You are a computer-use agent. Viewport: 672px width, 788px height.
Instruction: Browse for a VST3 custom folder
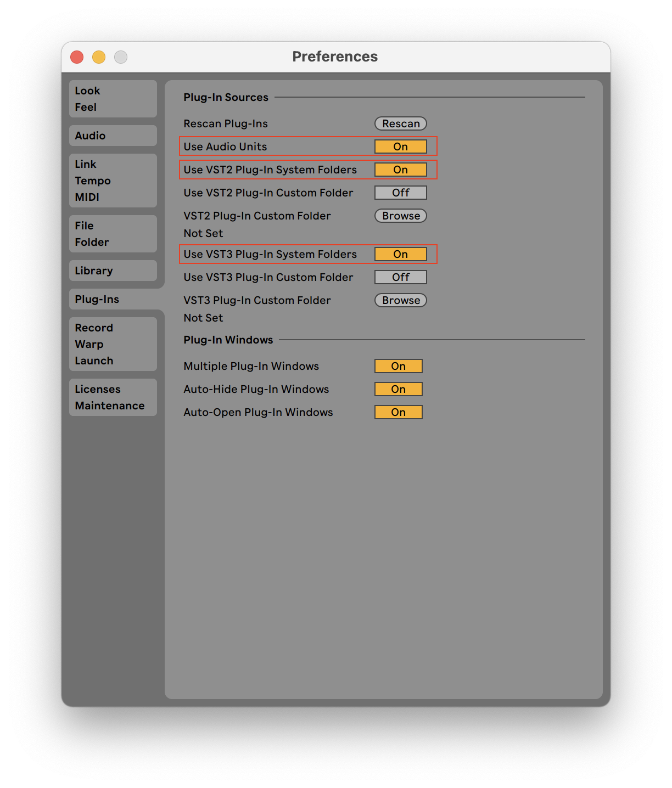400,300
